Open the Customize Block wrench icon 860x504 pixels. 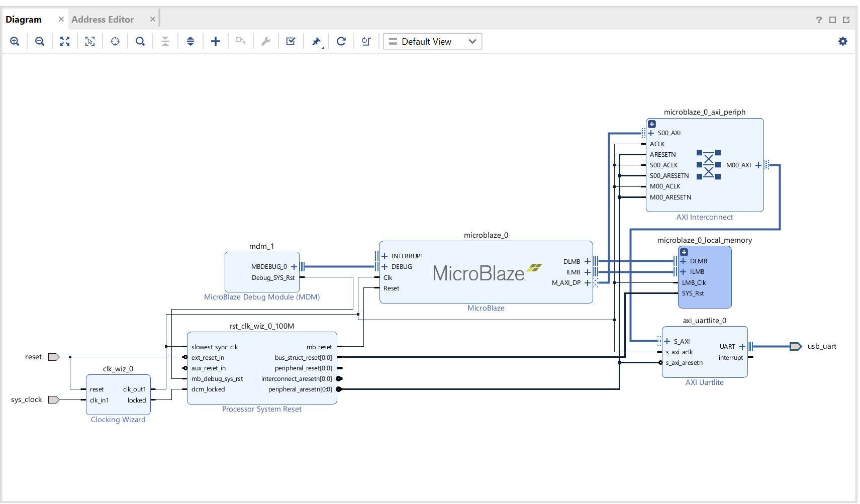pyautogui.click(x=266, y=41)
